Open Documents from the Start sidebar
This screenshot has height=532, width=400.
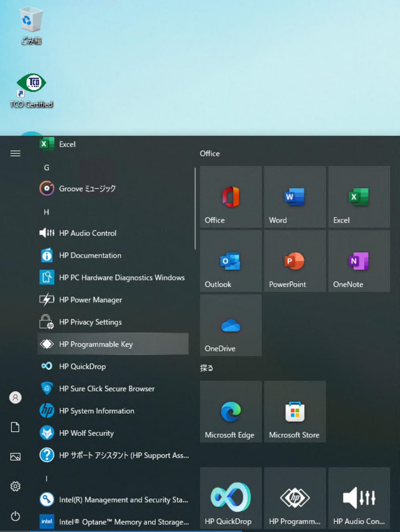tap(15, 427)
